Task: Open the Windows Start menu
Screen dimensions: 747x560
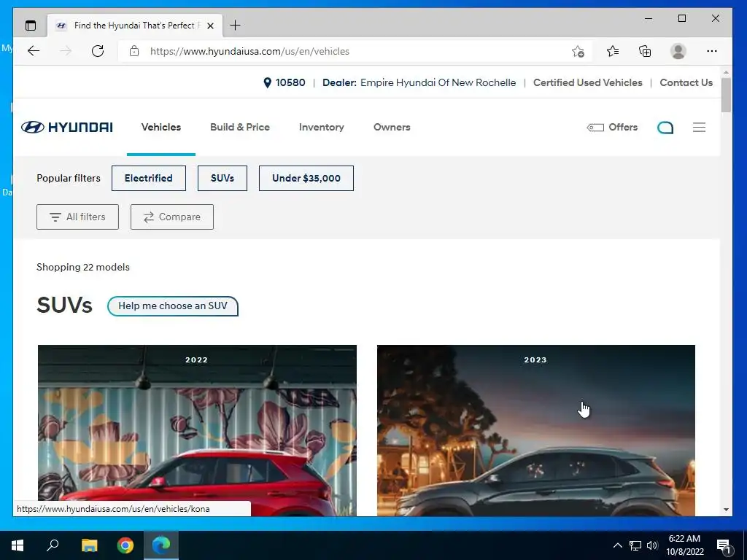Action: (18, 545)
